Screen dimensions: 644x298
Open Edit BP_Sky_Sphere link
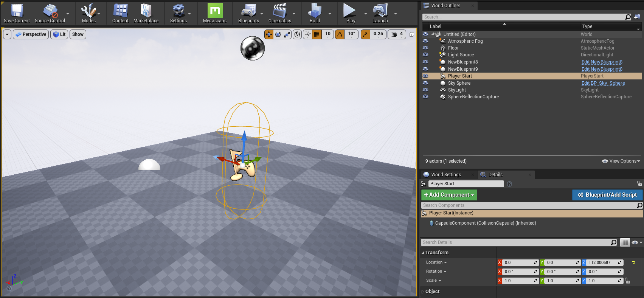tap(603, 83)
